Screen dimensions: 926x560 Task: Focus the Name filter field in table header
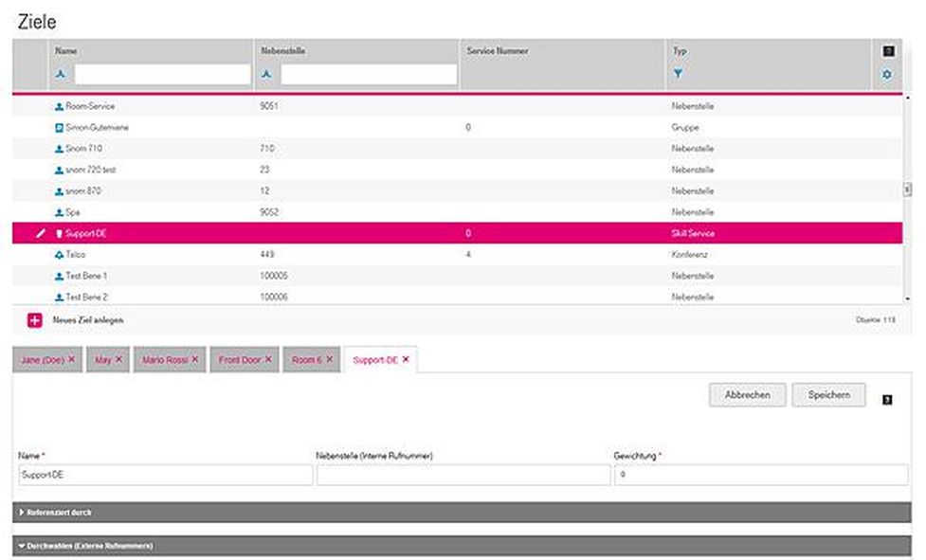pos(162,75)
